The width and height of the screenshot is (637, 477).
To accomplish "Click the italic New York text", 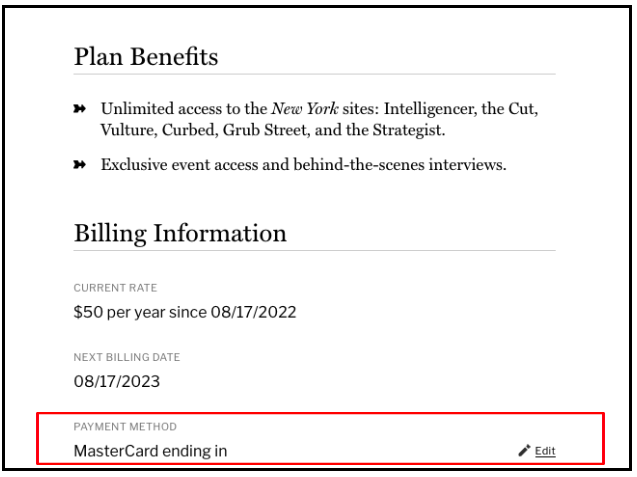I will (x=305, y=108).
